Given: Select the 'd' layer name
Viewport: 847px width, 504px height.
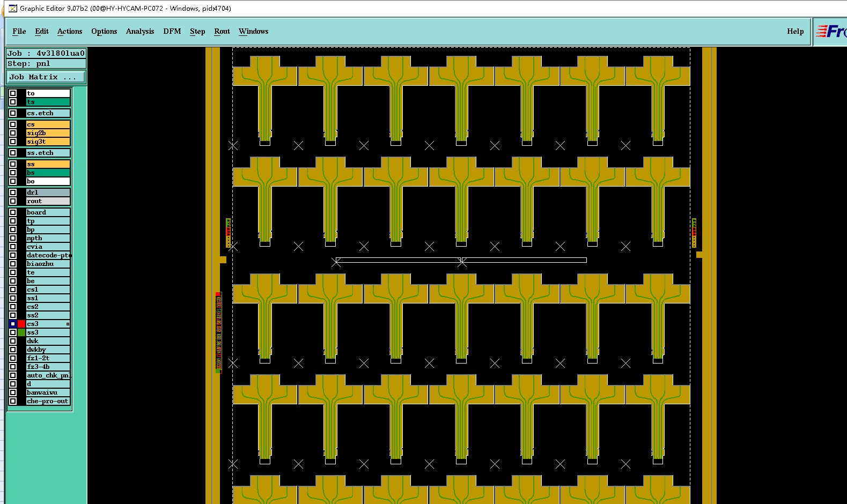Looking at the screenshot, I should tap(48, 384).
